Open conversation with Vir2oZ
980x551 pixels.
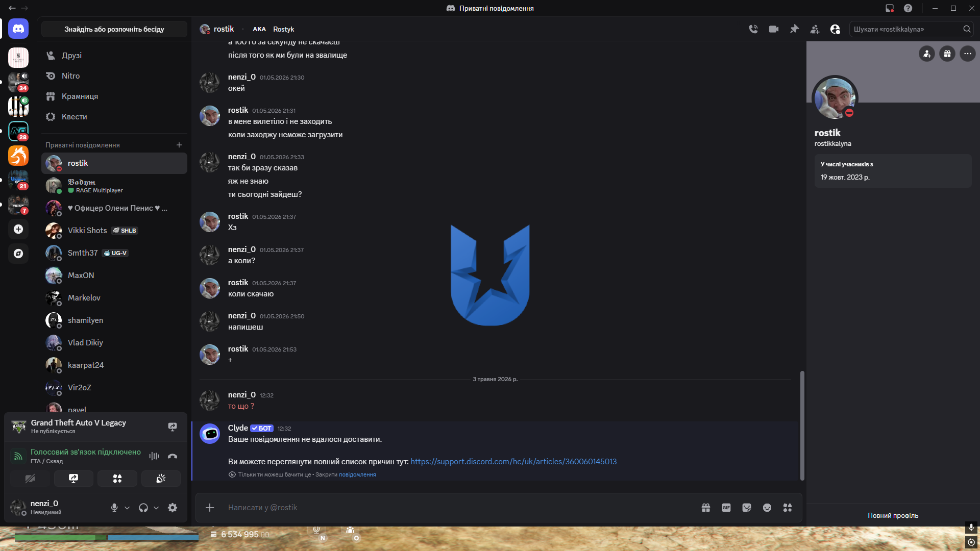pos(114,388)
